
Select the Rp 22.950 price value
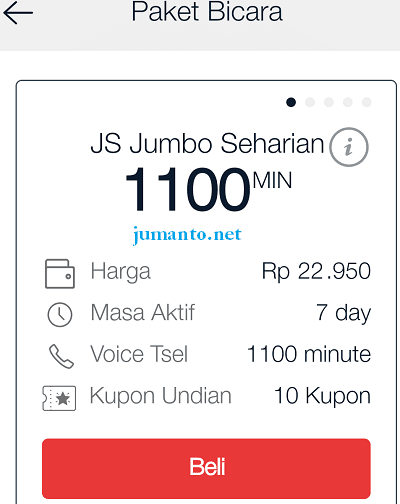316,271
